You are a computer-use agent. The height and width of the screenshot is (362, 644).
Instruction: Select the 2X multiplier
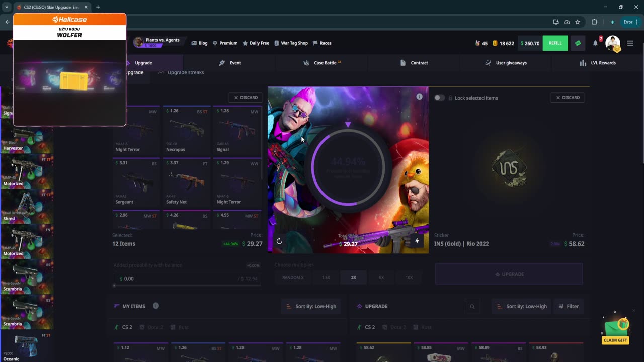[x=353, y=278]
